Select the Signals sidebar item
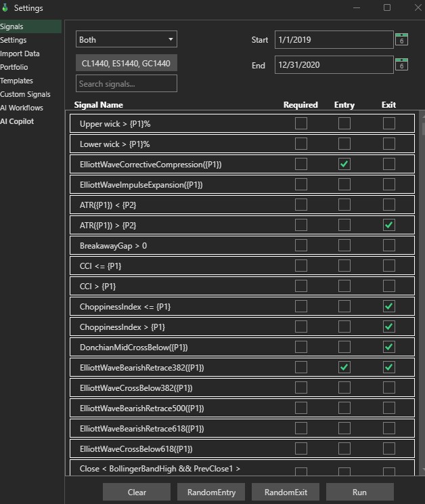The width and height of the screenshot is (425, 504). (x=30, y=26)
